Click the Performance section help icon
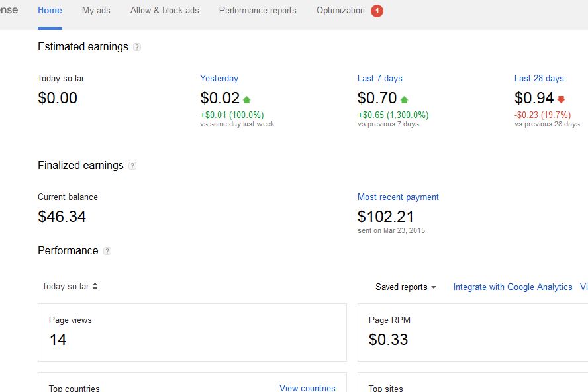Image resolution: width=588 pixels, height=392 pixels. (107, 251)
